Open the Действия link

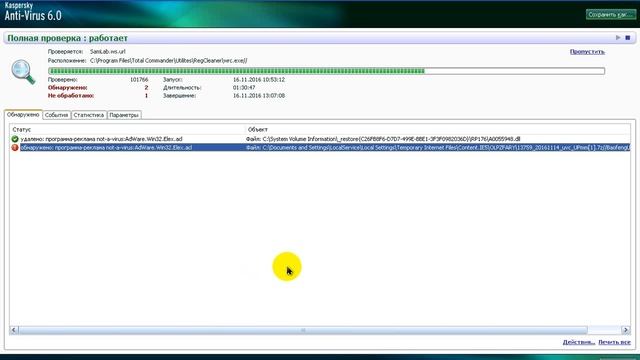click(x=579, y=342)
